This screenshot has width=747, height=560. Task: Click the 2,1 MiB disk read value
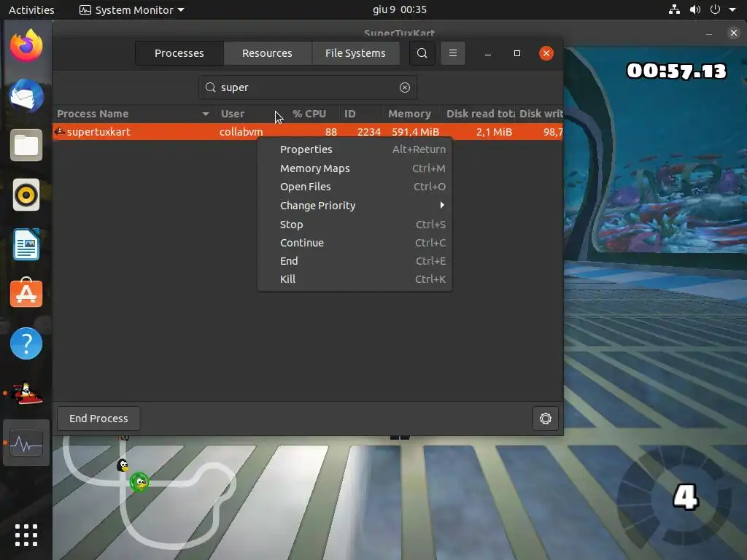point(494,132)
